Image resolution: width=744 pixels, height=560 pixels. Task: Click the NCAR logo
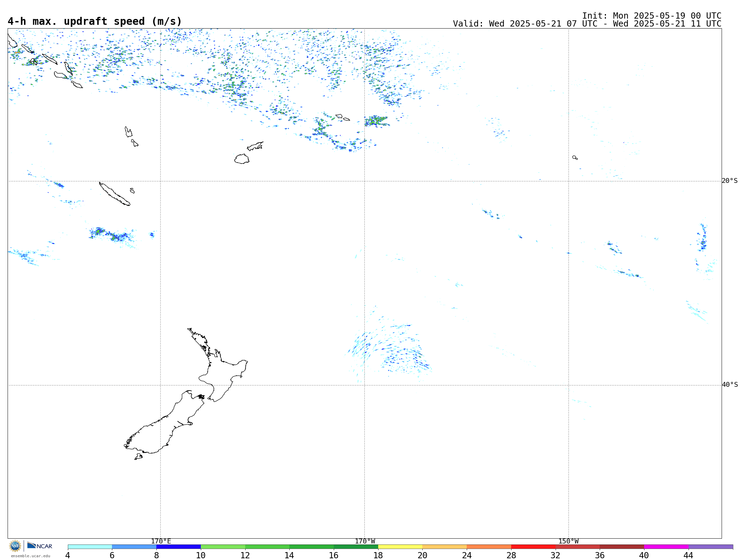[40, 546]
